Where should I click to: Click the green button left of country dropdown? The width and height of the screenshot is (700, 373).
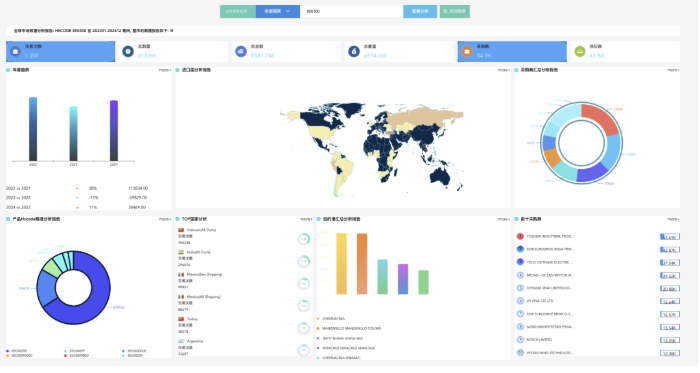(x=238, y=12)
